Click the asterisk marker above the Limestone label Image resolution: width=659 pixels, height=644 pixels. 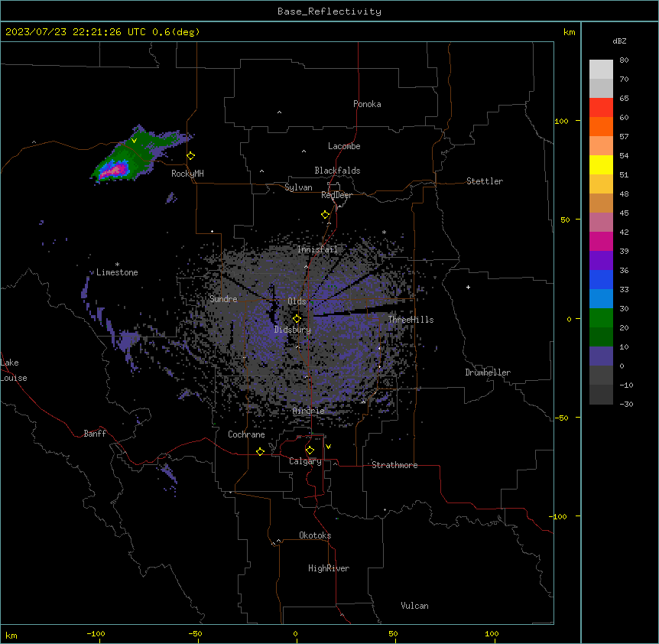point(117,265)
